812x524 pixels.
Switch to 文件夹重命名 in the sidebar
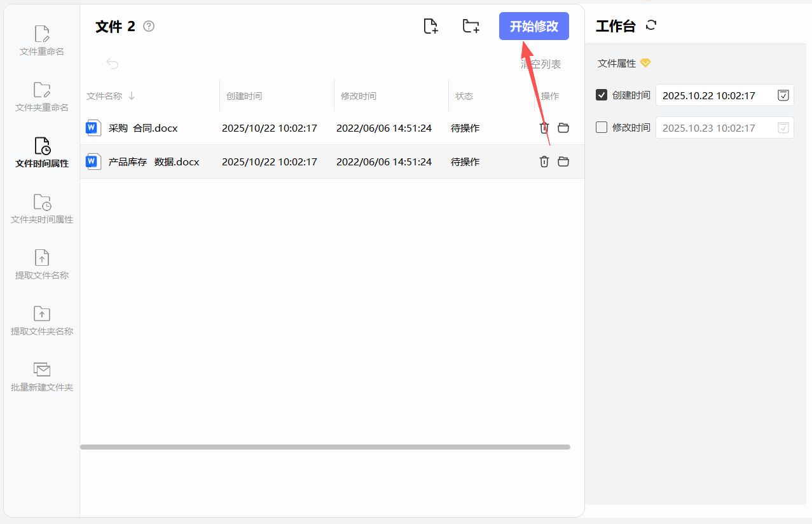[x=42, y=97]
